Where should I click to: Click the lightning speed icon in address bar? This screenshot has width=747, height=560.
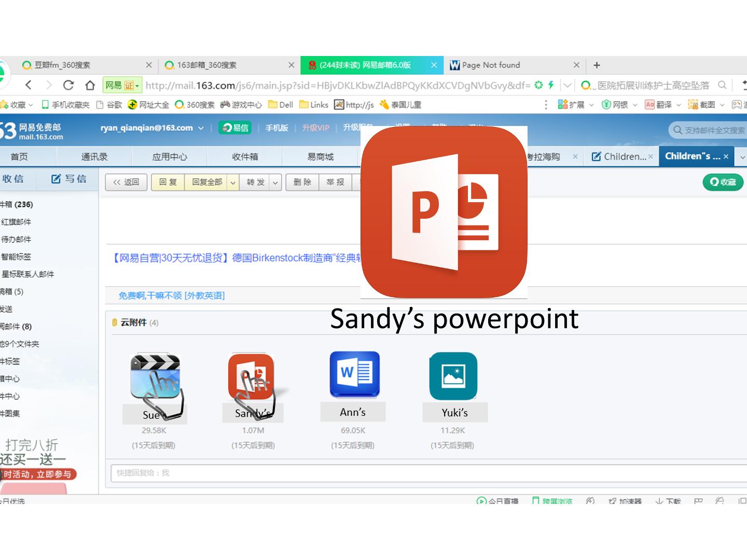[x=551, y=85]
